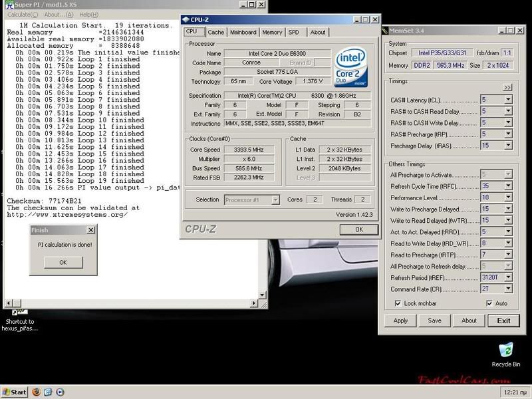The width and height of the screenshot is (532, 399).
Task: Select the Recycle Bin desktop icon
Action: pyautogui.click(x=505, y=354)
